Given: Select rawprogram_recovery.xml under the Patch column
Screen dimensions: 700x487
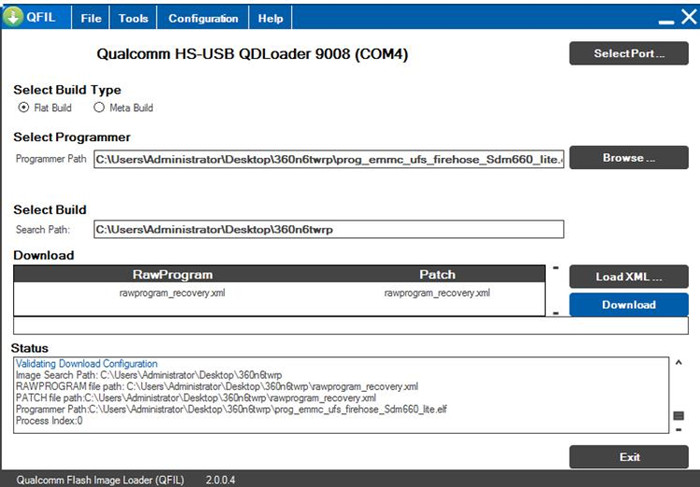Looking at the screenshot, I should point(437,293).
